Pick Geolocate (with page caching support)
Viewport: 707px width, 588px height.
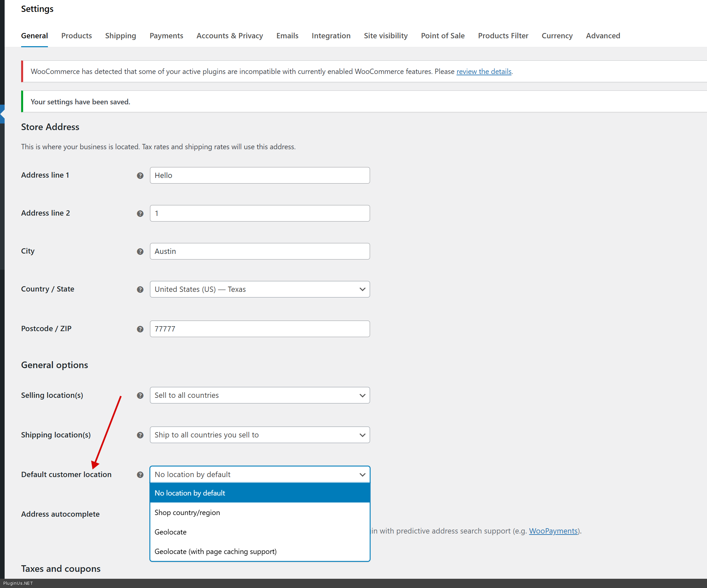(x=215, y=551)
